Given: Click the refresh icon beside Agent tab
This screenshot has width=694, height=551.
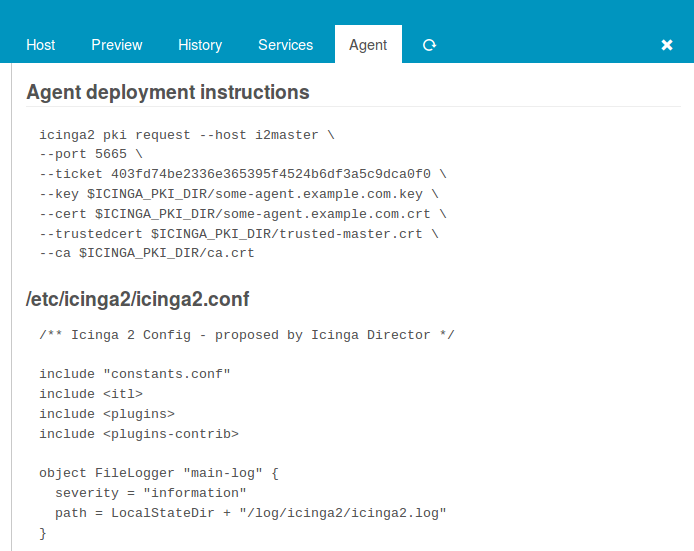Looking at the screenshot, I should coord(429,45).
